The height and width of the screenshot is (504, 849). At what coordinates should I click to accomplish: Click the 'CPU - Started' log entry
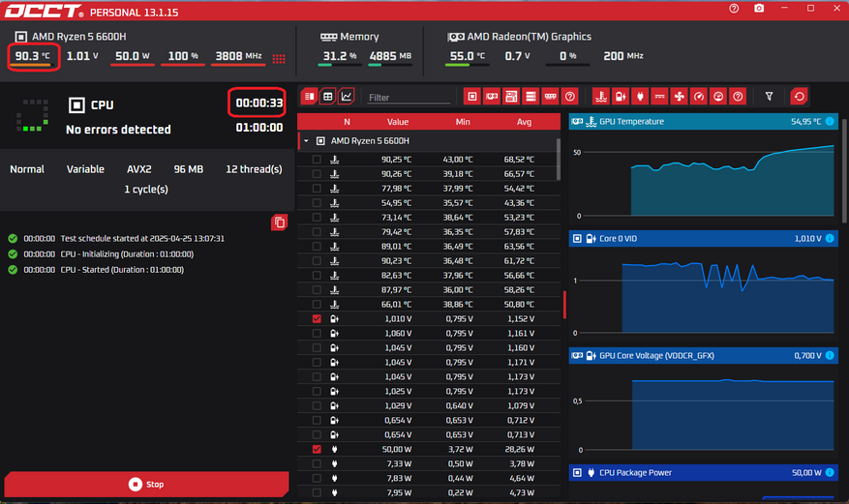122,270
